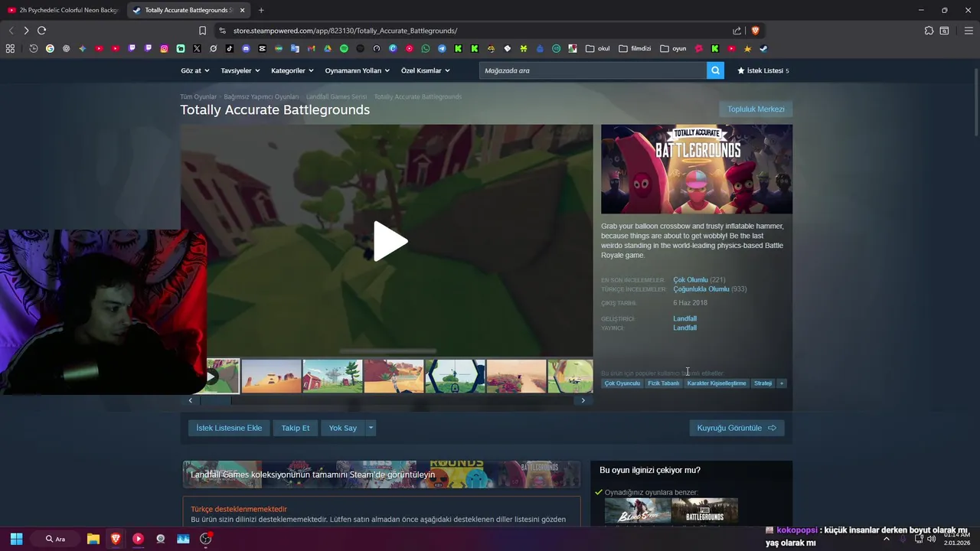The height and width of the screenshot is (551, 980).
Task: Click the thumbnail strip horizontal scrollbar handle
Action: click(x=215, y=400)
